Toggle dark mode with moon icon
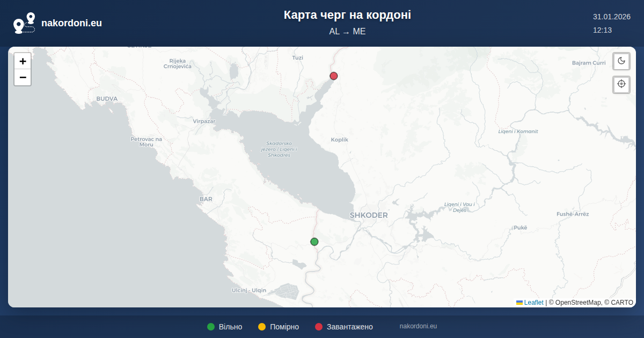 (621, 61)
